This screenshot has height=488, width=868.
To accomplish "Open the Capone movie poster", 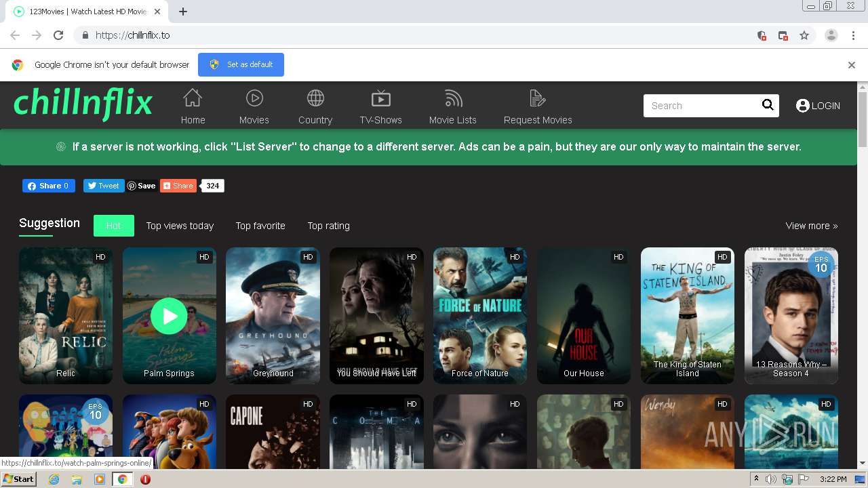I will 273,431.
